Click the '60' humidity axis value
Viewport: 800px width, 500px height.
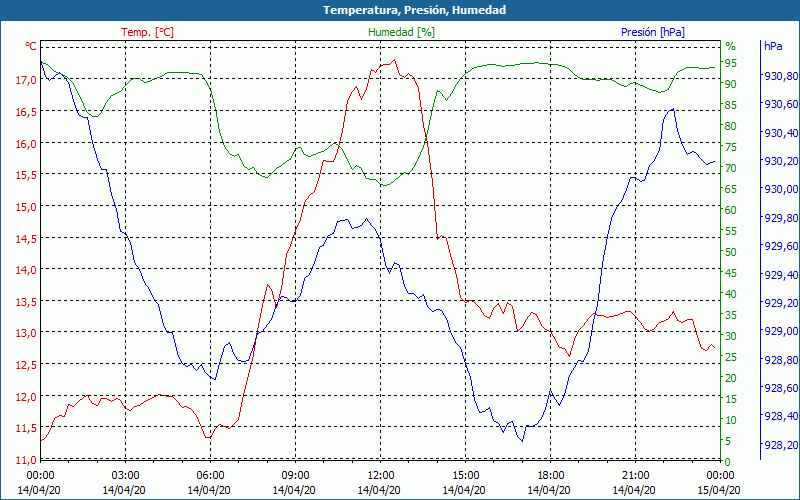coord(731,210)
